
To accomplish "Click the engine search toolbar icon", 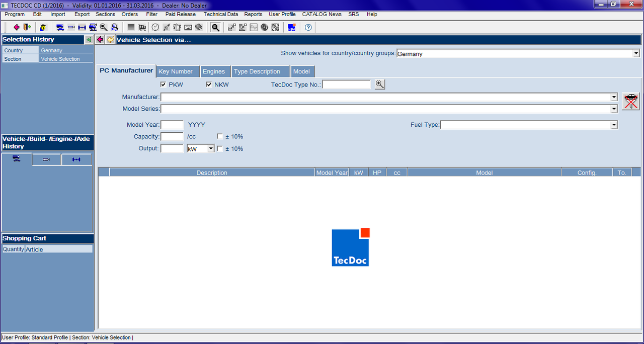I will pos(71,27).
